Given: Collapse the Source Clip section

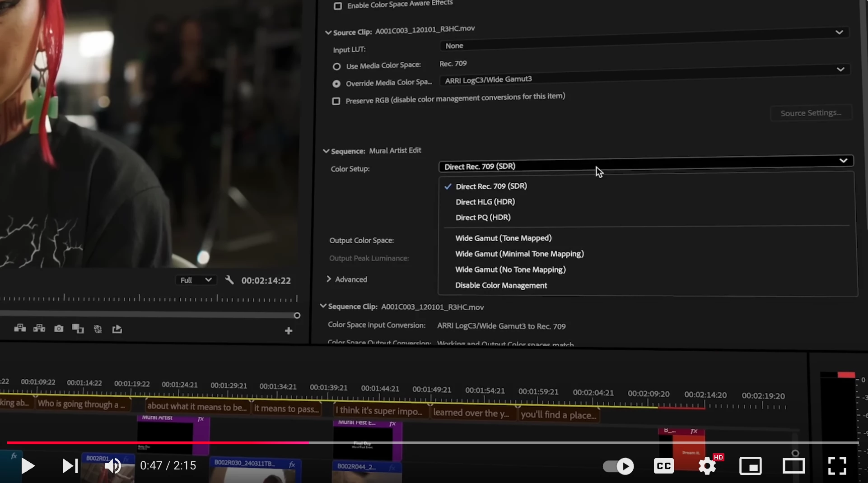Looking at the screenshot, I should [x=328, y=33].
